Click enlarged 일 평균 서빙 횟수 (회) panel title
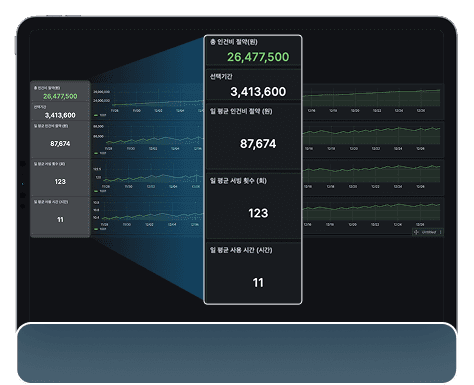The height and width of the screenshot is (385, 474). click(x=238, y=181)
